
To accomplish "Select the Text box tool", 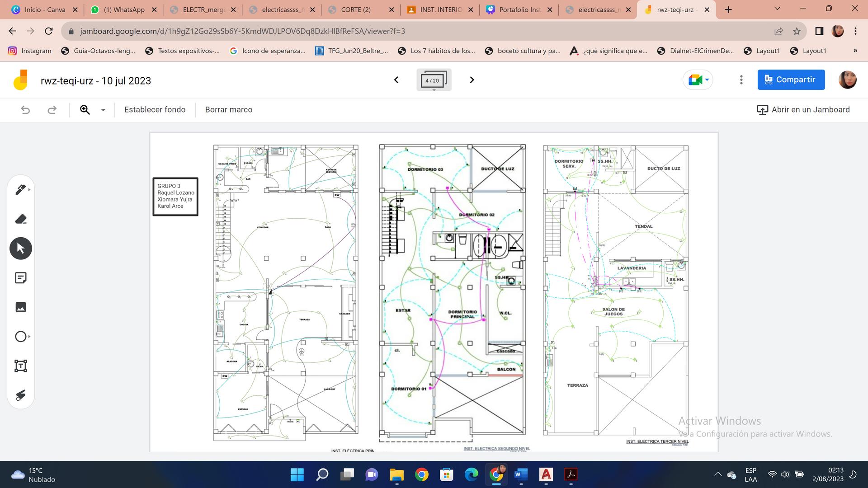I will 21,366.
